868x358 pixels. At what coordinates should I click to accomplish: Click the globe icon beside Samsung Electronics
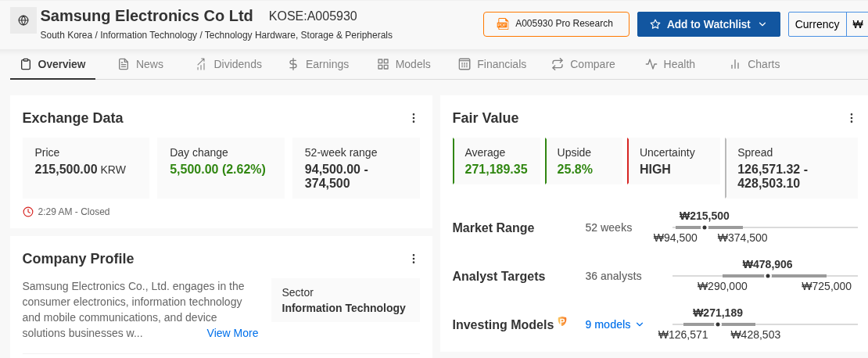pos(23,20)
